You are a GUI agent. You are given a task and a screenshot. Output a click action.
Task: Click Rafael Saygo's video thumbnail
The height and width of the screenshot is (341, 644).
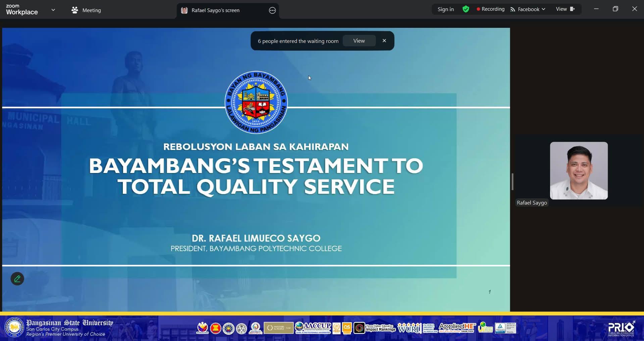point(579,171)
